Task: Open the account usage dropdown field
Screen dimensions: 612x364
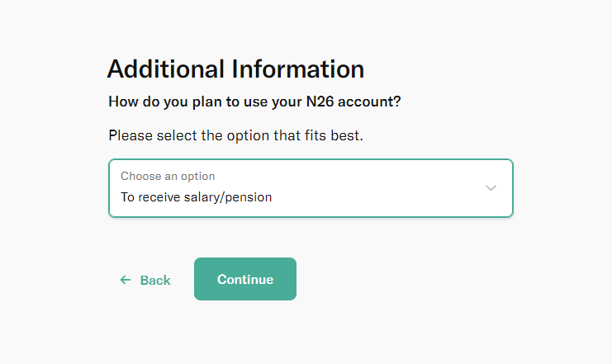Action: click(311, 188)
